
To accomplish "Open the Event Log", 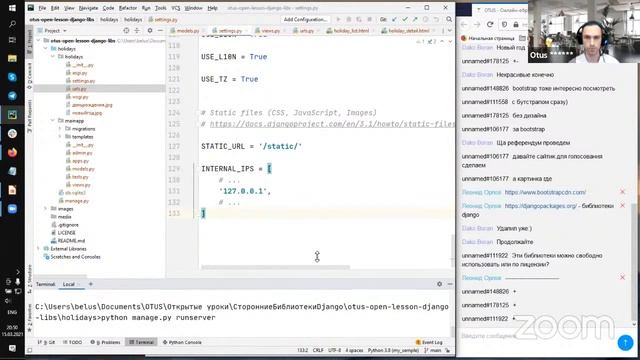I will tap(429, 342).
